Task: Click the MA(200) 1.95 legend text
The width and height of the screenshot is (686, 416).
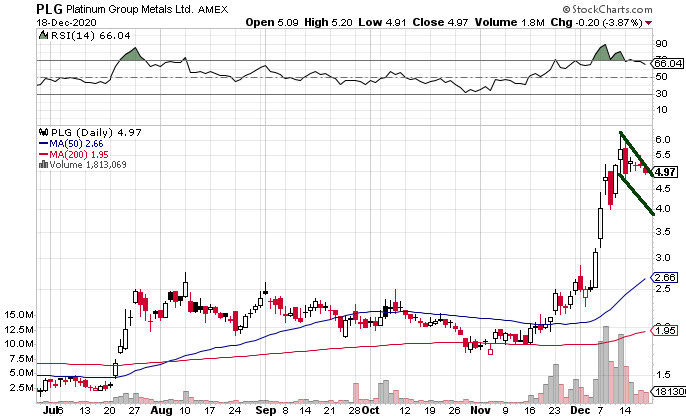Action: point(79,154)
